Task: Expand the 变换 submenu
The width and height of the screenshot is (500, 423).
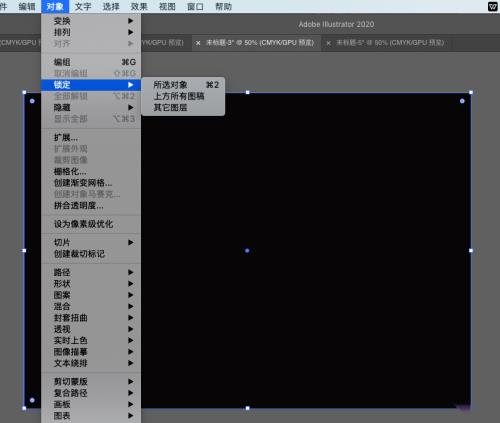Action: pos(91,21)
